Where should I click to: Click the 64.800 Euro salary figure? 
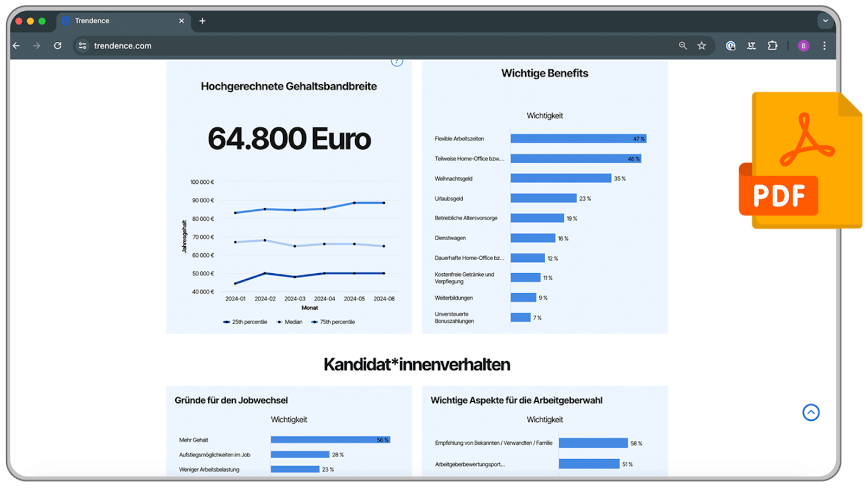tap(289, 139)
